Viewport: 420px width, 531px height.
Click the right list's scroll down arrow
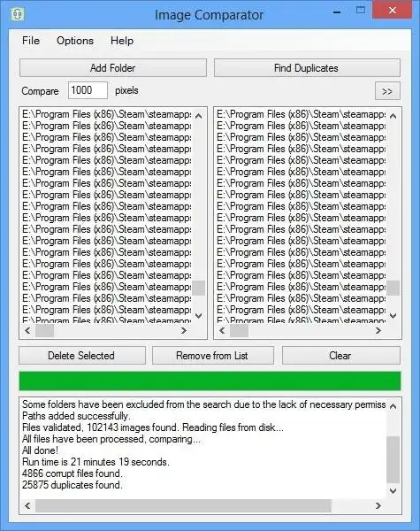(393, 316)
